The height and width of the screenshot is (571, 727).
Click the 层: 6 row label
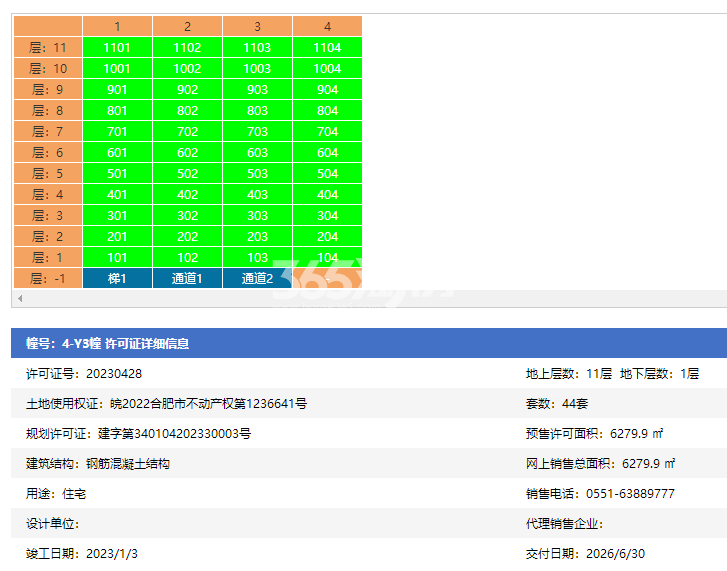coord(48,152)
